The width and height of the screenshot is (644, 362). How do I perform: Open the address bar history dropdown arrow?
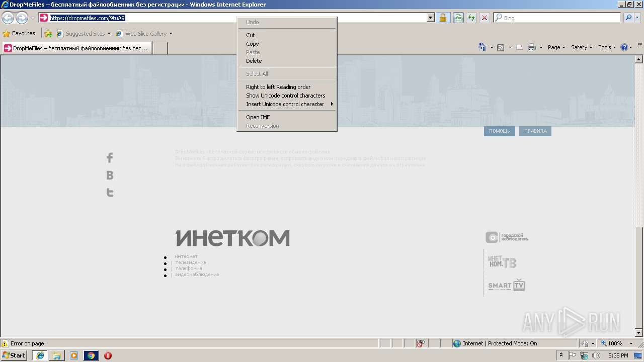pyautogui.click(x=431, y=18)
